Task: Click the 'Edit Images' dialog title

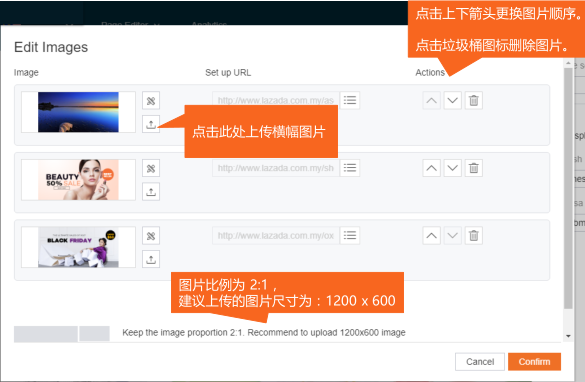Action: [x=51, y=47]
